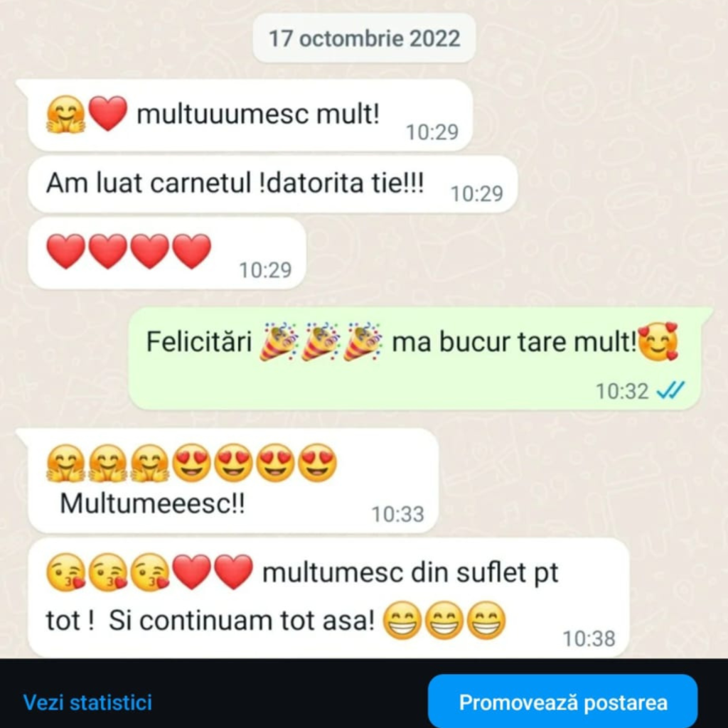Click the first heart in four-hearts message
The width and height of the screenshot is (728, 728).
[66, 251]
